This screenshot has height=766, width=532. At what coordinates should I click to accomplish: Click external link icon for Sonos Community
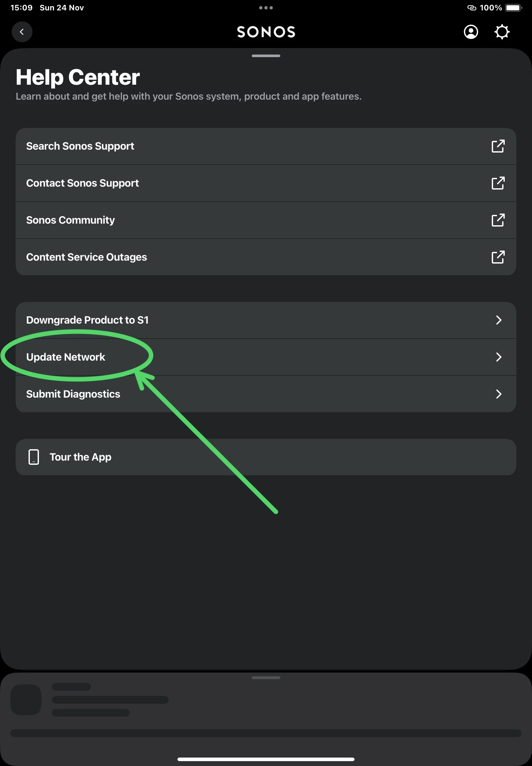(x=498, y=220)
